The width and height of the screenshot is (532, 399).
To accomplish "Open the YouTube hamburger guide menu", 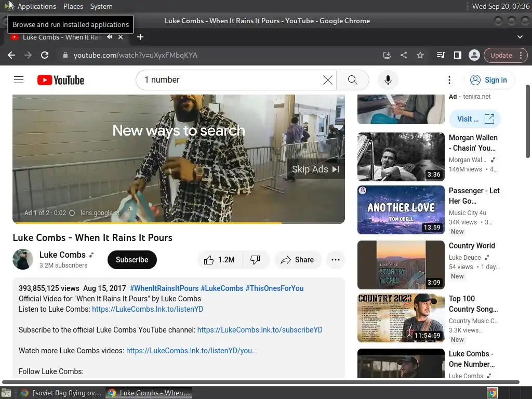I will (x=19, y=79).
